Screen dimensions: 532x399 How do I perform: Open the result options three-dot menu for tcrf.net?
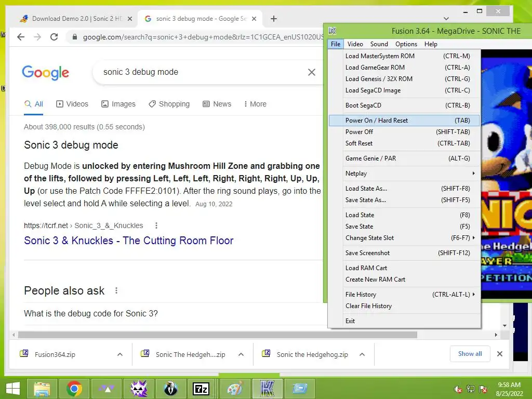[156, 225]
